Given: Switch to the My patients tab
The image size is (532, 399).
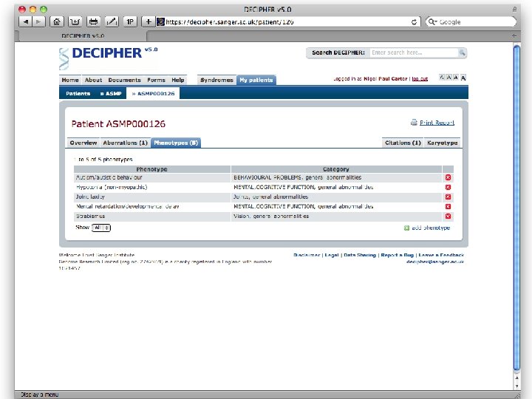Looking at the screenshot, I should (256, 80).
